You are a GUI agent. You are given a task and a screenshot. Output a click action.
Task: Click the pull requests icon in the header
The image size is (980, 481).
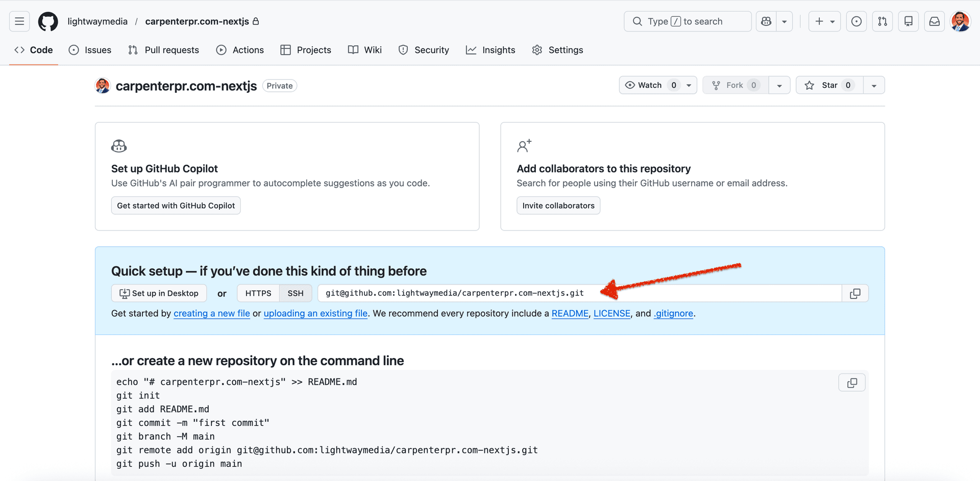pyautogui.click(x=883, y=21)
